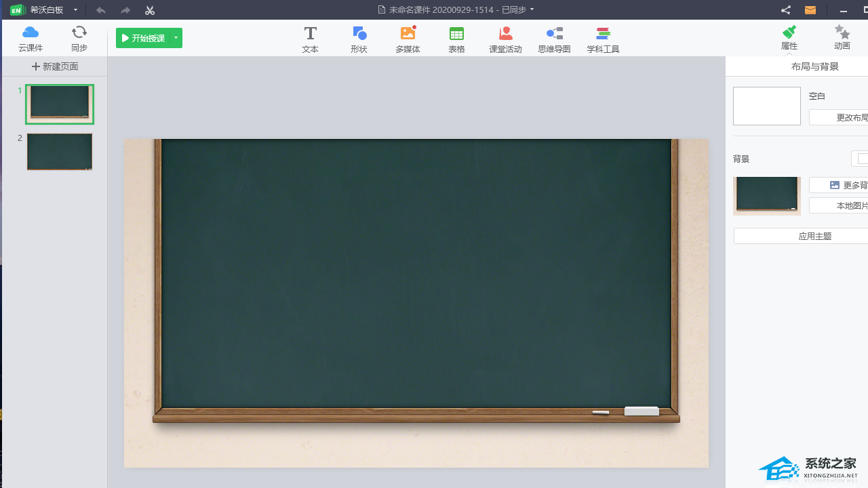Open 学科工具 subject tools
The image size is (868, 488).
tap(603, 39)
